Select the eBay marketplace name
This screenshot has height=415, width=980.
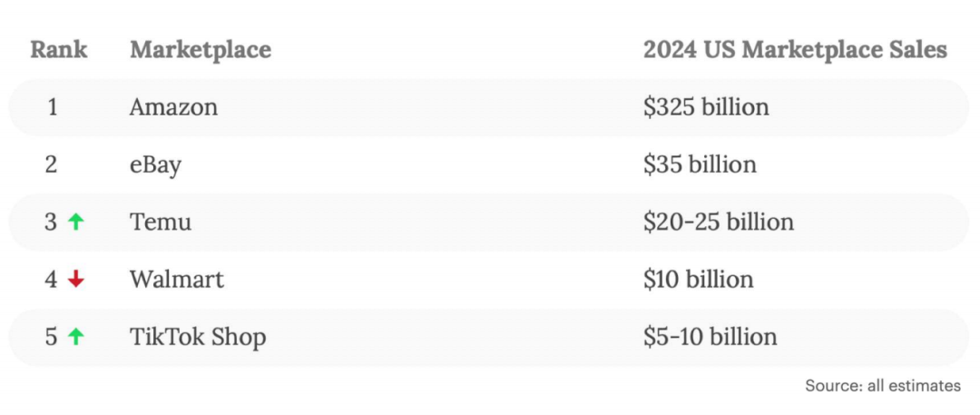(x=155, y=164)
